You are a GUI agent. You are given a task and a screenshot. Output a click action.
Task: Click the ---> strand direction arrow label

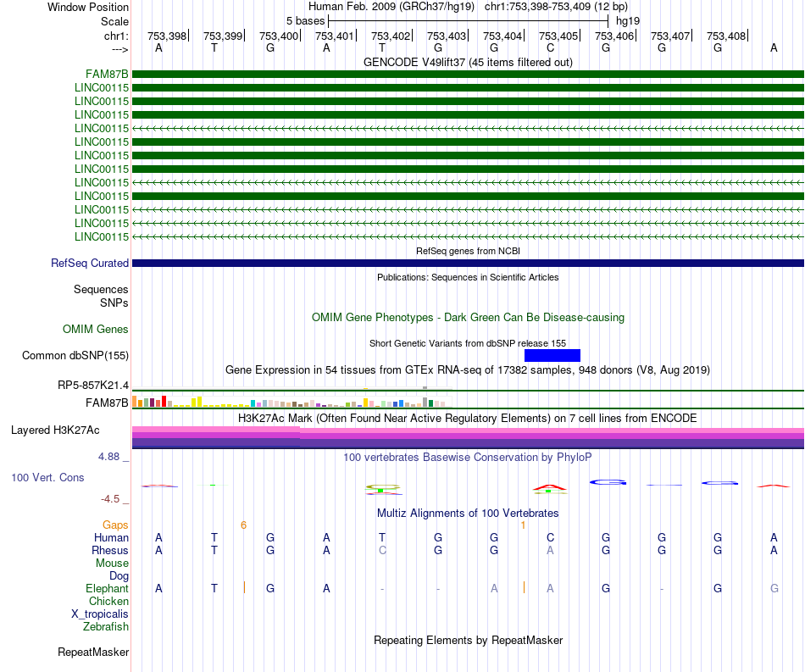[119, 49]
